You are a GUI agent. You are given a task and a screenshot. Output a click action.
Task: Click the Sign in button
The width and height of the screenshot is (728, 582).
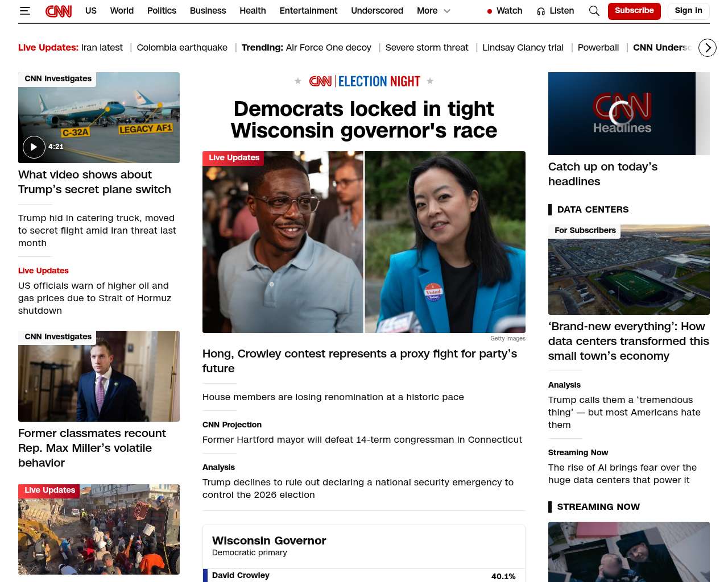[688, 11]
